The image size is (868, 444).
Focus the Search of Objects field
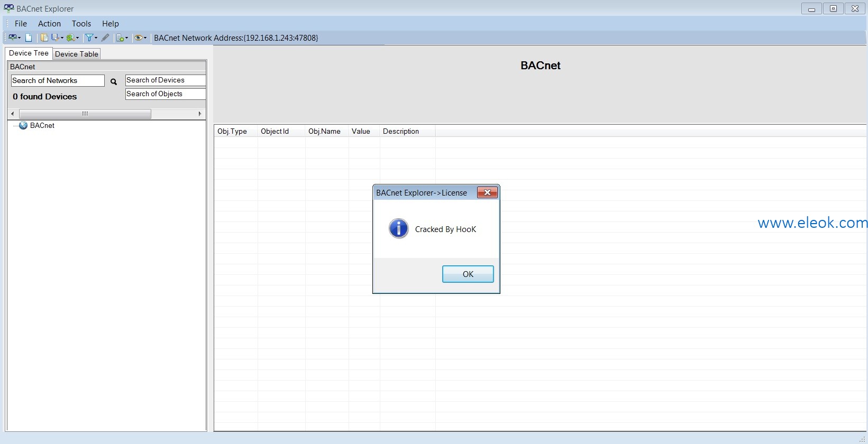(166, 94)
